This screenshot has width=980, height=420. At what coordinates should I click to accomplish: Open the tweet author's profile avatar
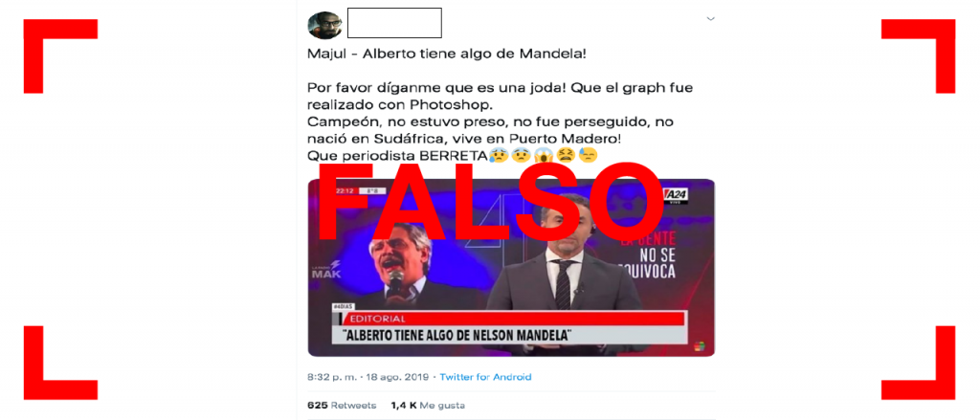[x=325, y=25]
